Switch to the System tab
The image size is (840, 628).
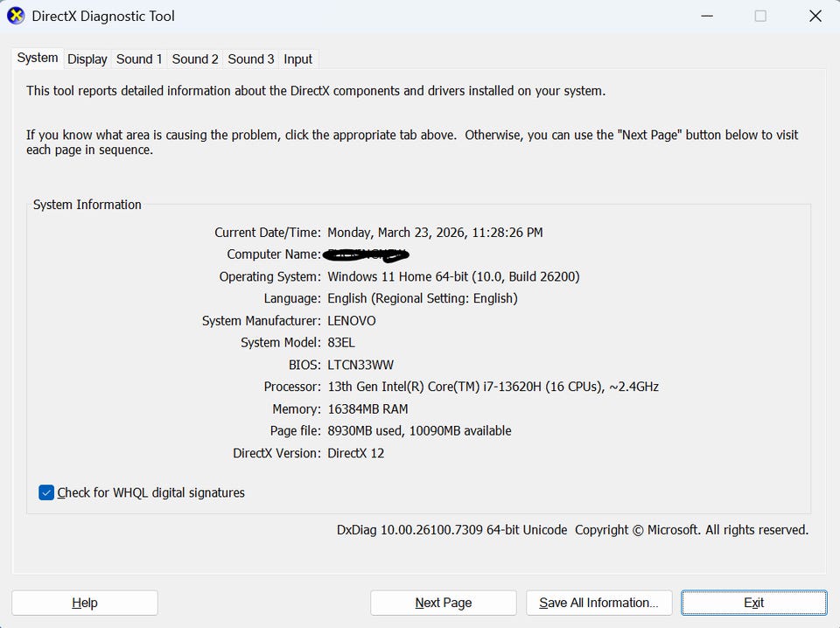point(38,58)
